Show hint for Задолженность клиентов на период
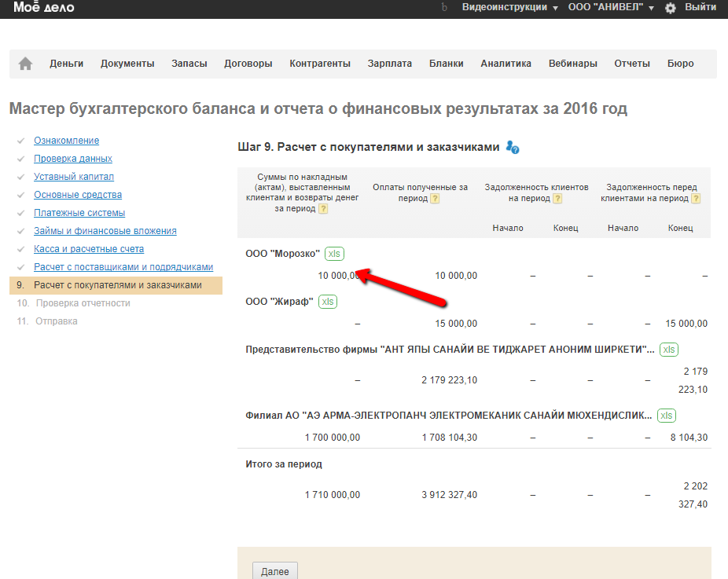The height and width of the screenshot is (579, 728). [557, 199]
